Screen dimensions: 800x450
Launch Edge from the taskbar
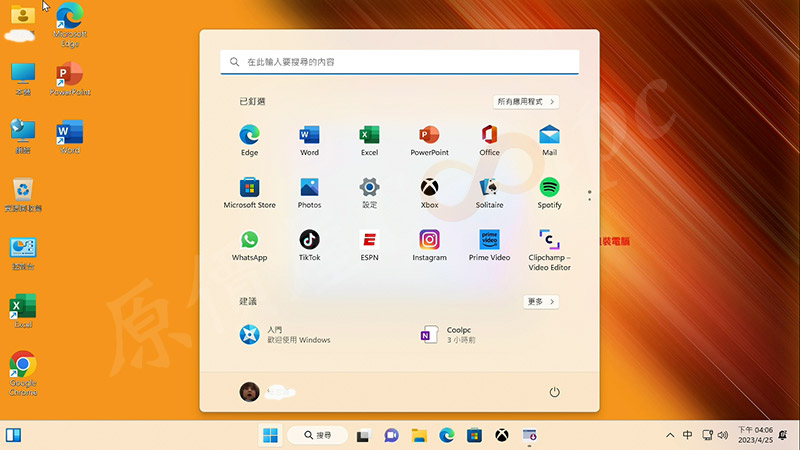pyautogui.click(x=447, y=435)
